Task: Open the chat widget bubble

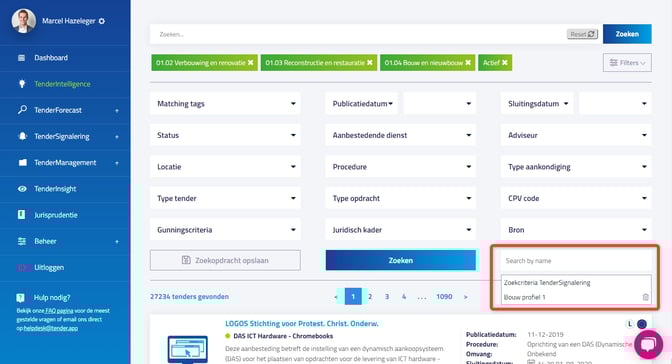Action: click(x=648, y=344)
